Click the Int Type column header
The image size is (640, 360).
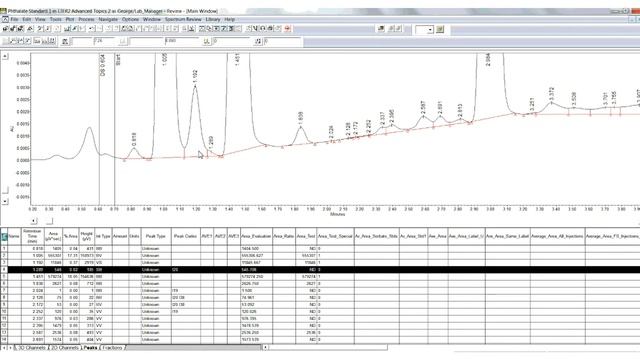tap(103, 236)
